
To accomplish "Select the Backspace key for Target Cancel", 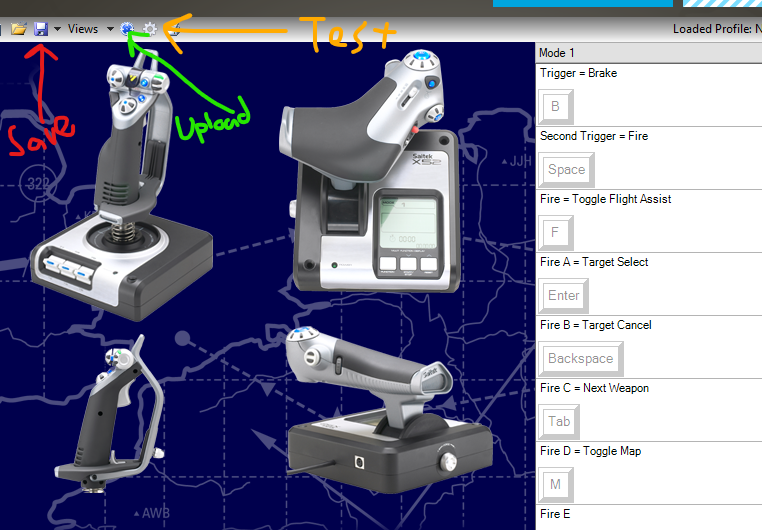I will (581, 359).
